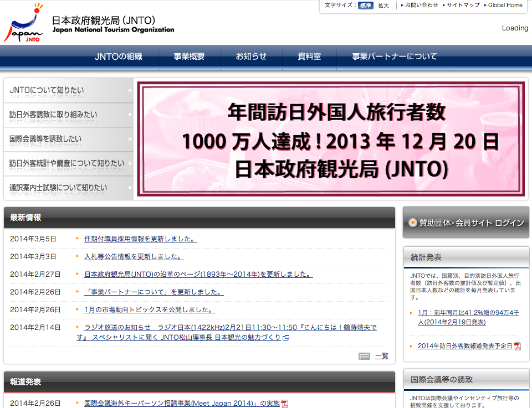
Task: Expand JNTOについて知りたい sidebar item
Action: (x=68, y=90)
